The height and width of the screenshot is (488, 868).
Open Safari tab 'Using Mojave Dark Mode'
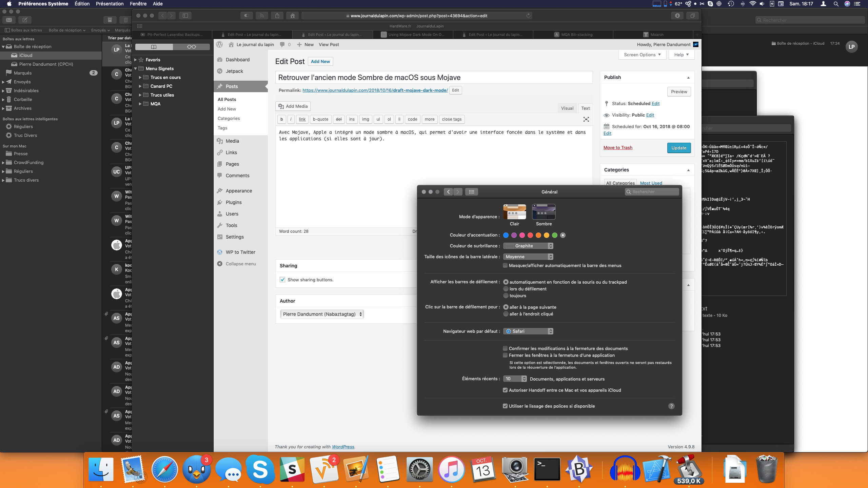pyautogui.click(x=412, y=35)
